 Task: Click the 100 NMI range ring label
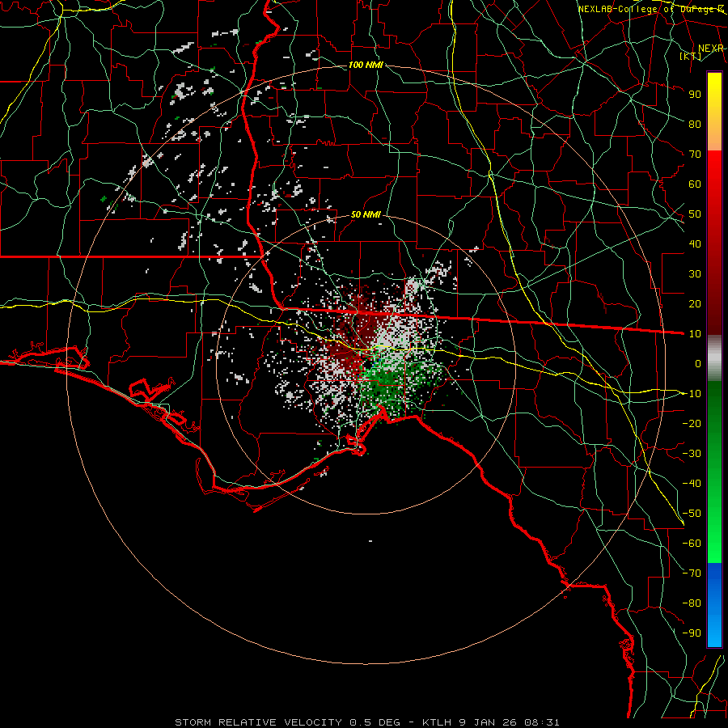pyautogui.click(x=366, y=65)
